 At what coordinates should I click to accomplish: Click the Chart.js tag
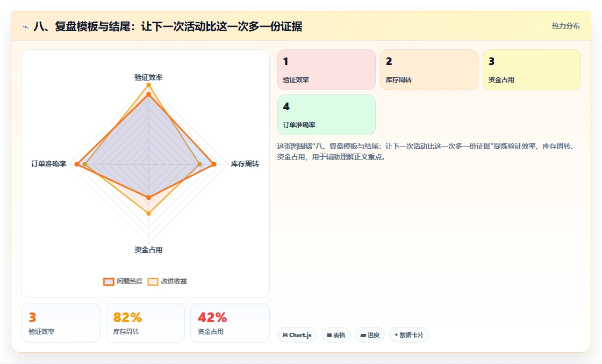pyautogui.click(x=297, y=335)
